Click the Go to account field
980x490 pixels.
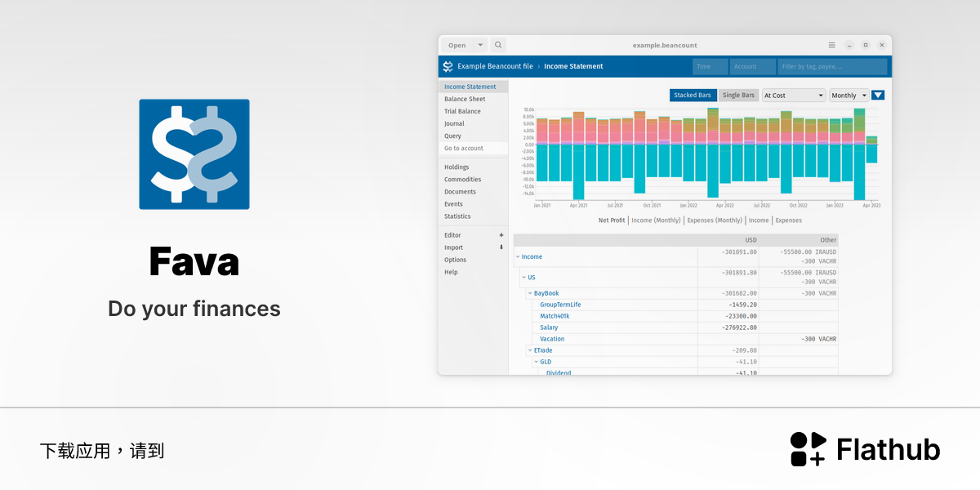[x=474, y=149]
